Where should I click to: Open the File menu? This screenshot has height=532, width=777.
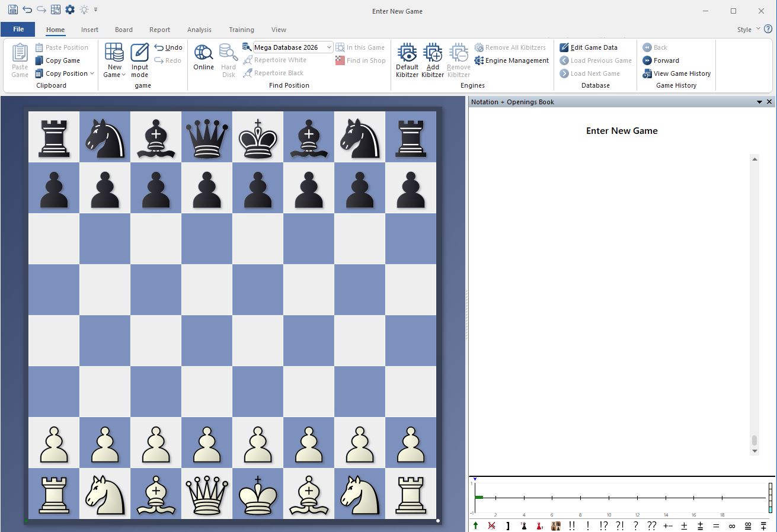click(x=18, y=30)
